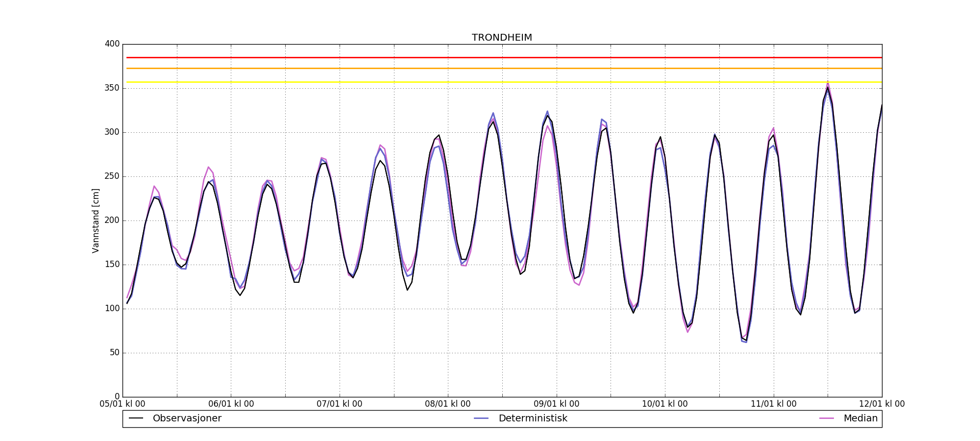Screen dimensions: 980x441
Task: Click the 10/01 kl 00 x-axis label
Action: [x=665, y=404]
